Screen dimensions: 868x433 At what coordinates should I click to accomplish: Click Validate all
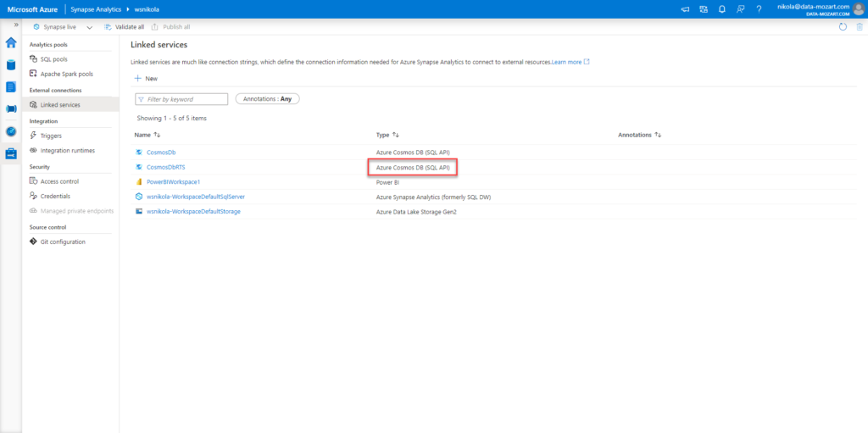124,26
